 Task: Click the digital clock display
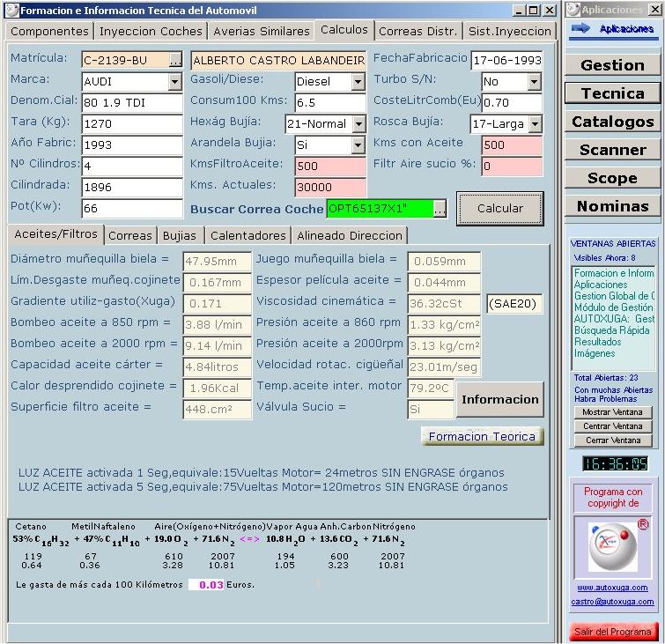(x=615, y=463)
